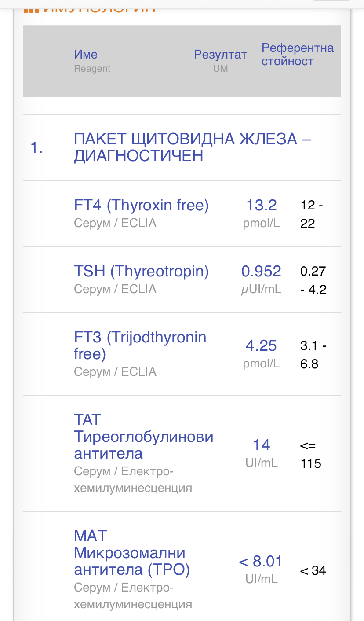This screenshot has height=621, width=364.
Task: Select row number "1." of the package
Action: point(36,147)
